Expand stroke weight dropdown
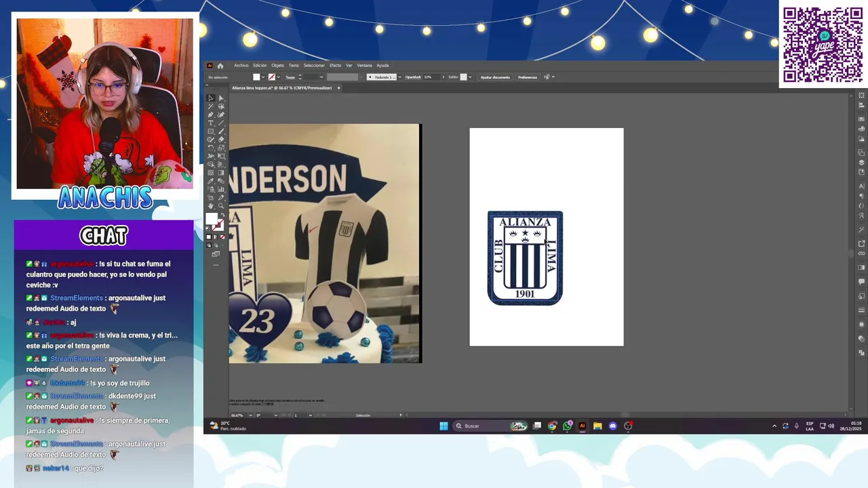 tap(321, 77)
